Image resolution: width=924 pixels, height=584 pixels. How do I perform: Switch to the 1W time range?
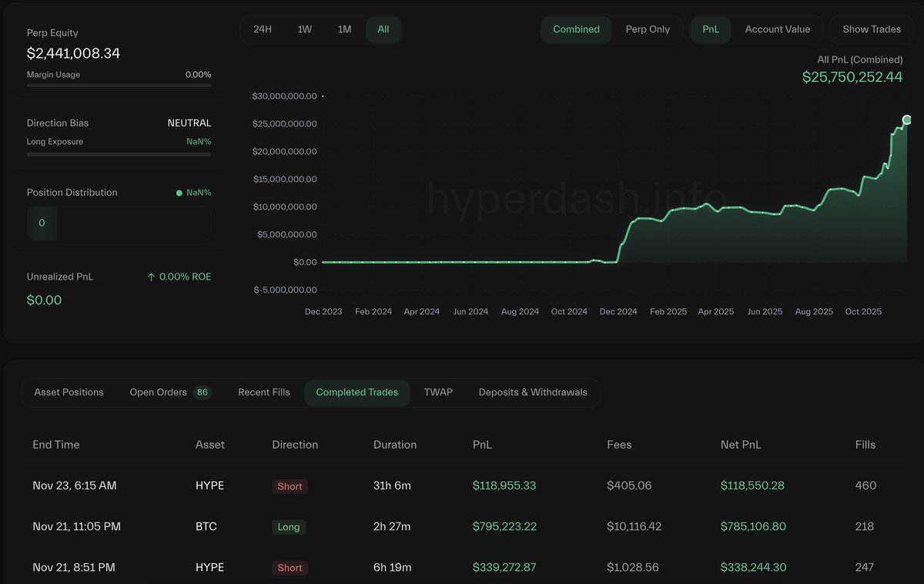click(x=304, y=29)
